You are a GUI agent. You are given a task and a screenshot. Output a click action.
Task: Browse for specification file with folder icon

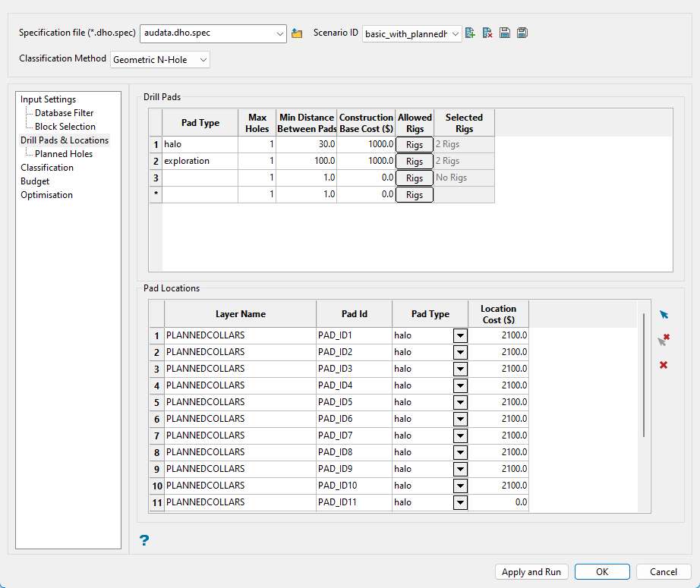[297, 33]
